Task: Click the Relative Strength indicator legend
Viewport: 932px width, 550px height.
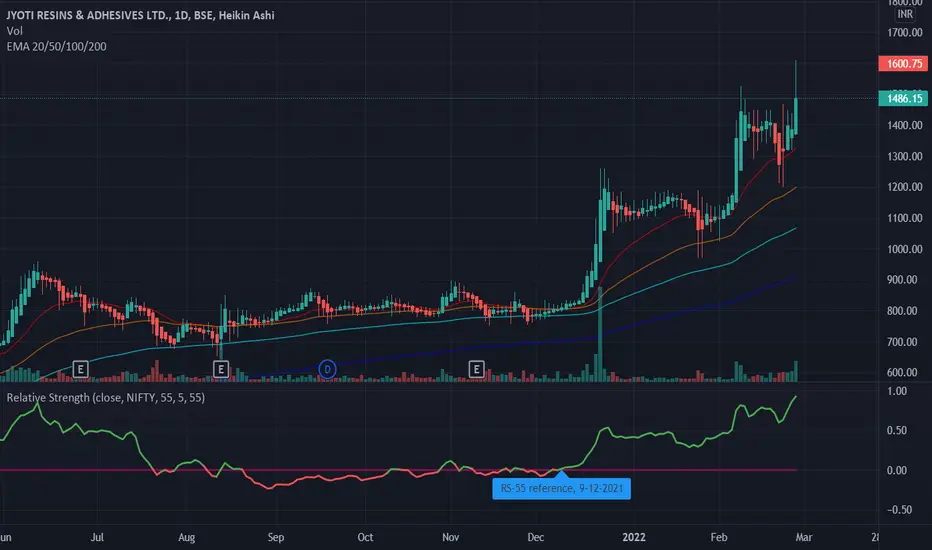Action: (106, 397)
